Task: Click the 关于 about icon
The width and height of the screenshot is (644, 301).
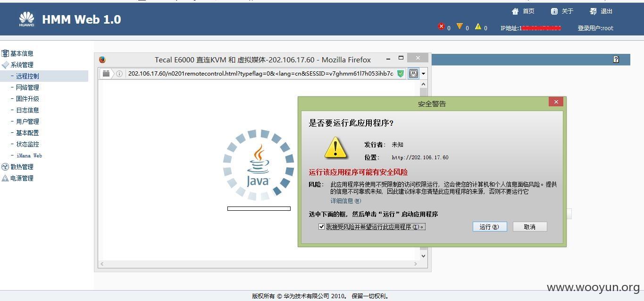Action: [x=554, y=11]
